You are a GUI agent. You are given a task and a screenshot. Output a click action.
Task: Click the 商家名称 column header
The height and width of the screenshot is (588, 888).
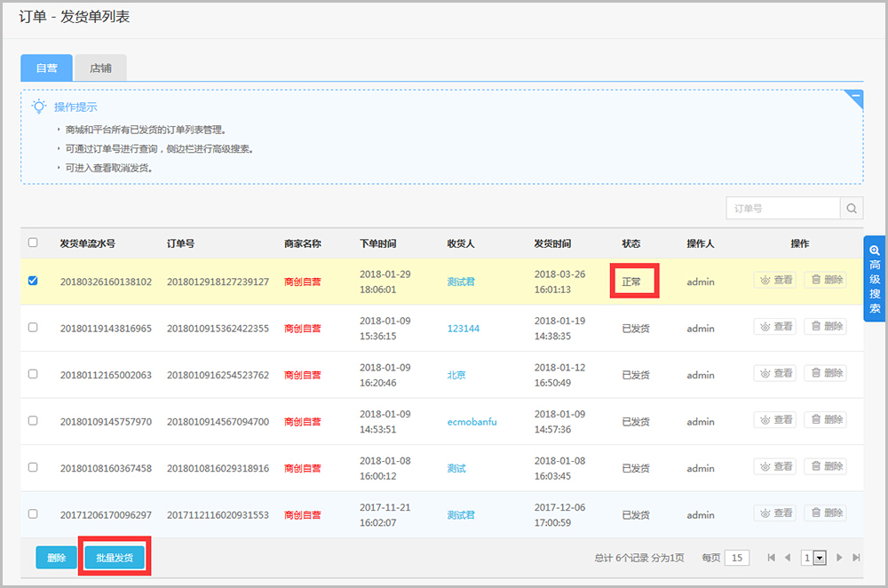(x=303, y=243)
